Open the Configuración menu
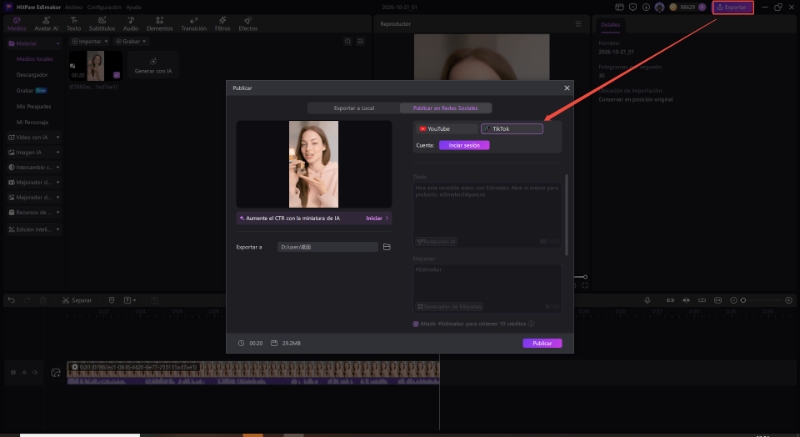 (104, 7)
